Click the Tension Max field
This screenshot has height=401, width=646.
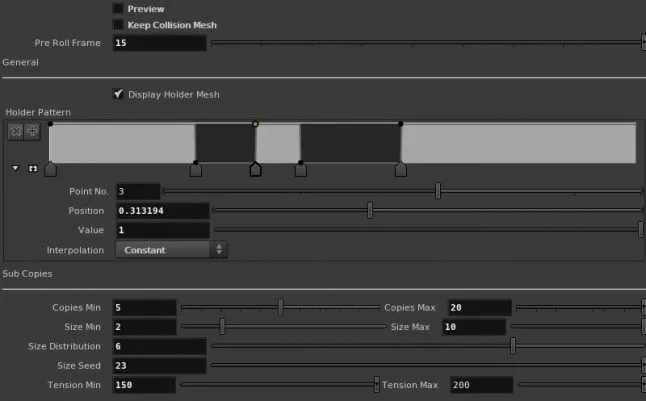coord(482,385)
